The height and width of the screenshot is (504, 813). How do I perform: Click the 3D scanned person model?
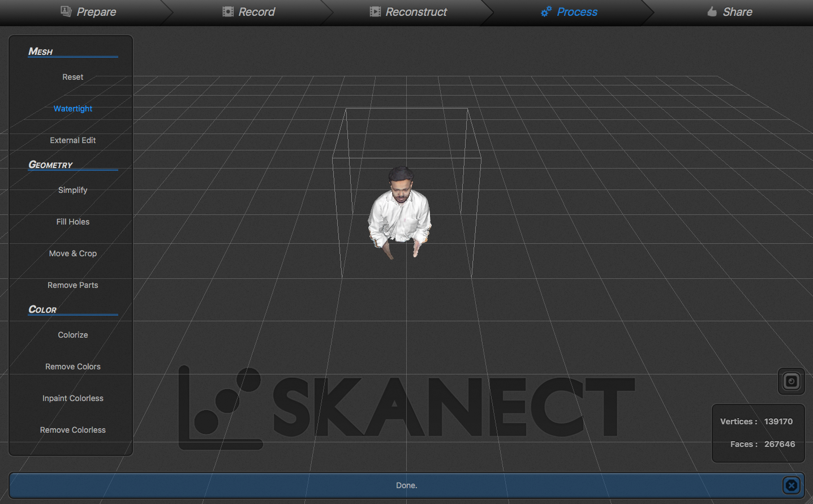400,214
